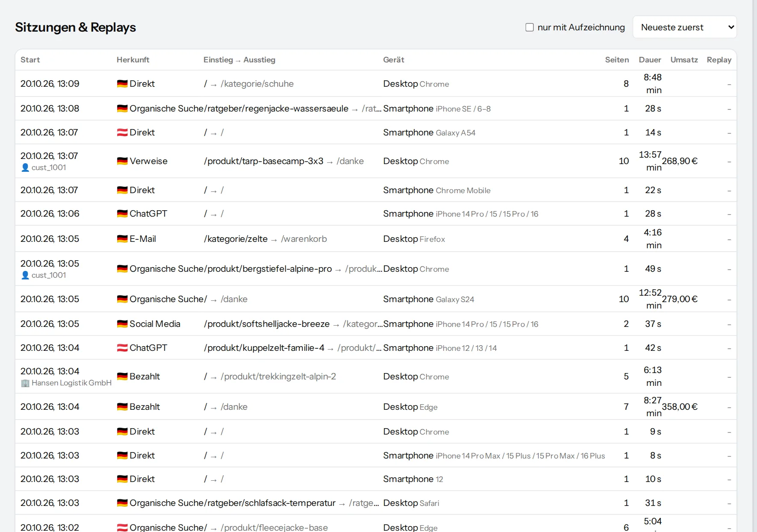Viewport: 757px width, 532px height.
Task: Click the user icon in the bergstiefel-alpine-pro row
Action: point(25,275)
